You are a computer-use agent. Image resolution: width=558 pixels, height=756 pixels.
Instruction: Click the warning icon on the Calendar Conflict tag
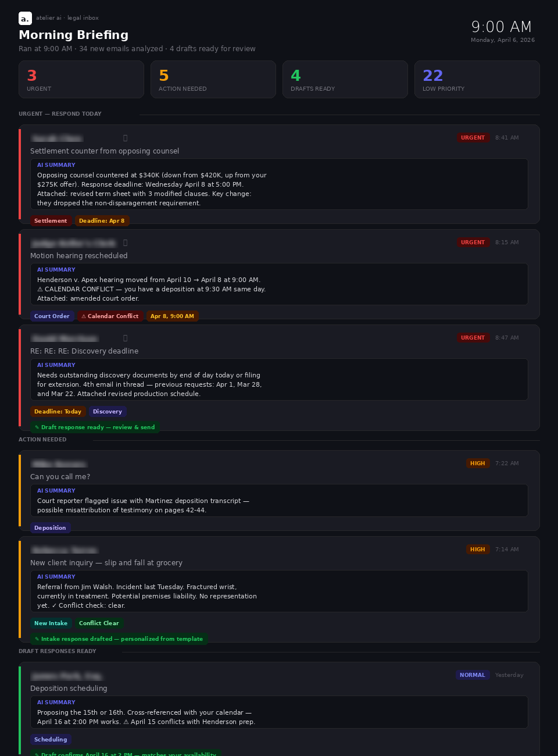point(83,316)
